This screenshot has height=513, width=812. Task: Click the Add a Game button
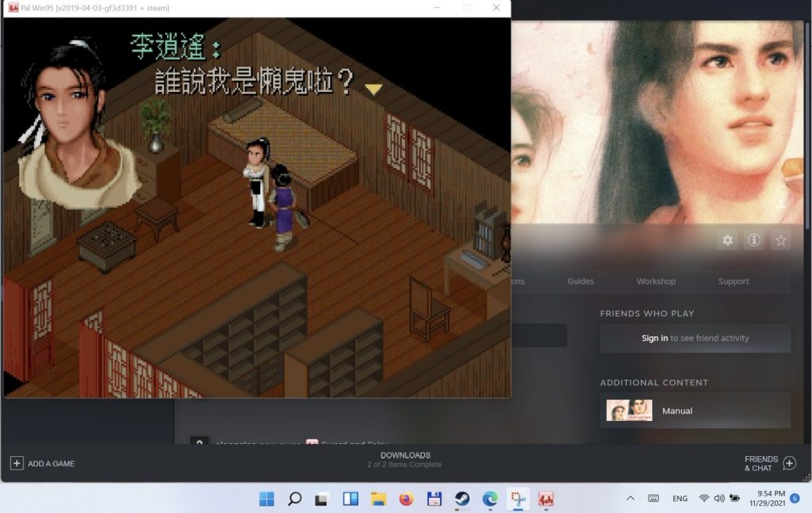coord(43,463)
